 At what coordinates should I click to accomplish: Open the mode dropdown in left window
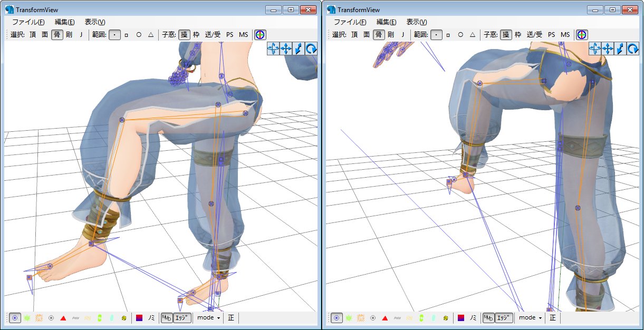pyautogui.click(x=208, y=318)
